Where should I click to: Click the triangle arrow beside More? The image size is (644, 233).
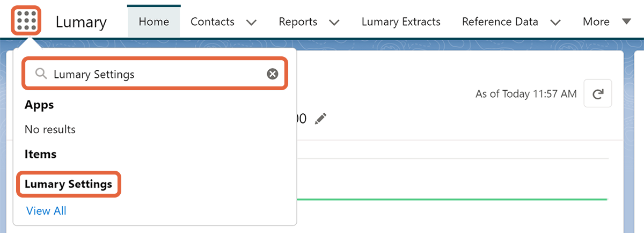626,21
